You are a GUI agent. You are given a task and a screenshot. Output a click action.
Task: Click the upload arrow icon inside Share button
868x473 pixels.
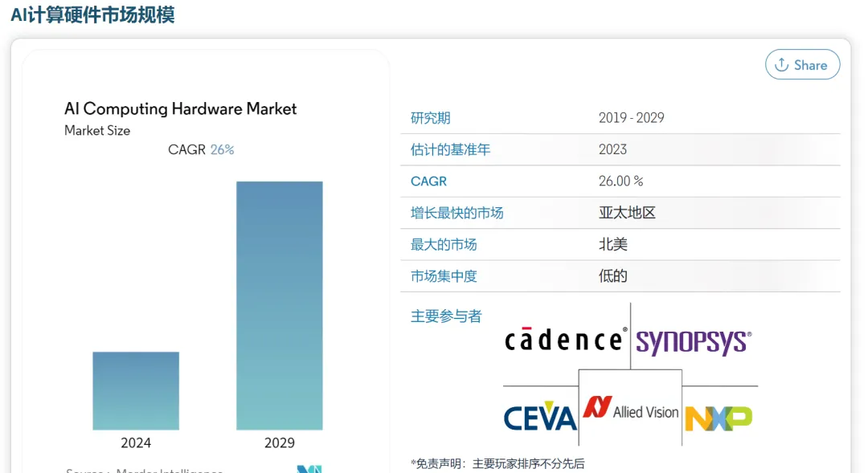[x=780, y=65]
